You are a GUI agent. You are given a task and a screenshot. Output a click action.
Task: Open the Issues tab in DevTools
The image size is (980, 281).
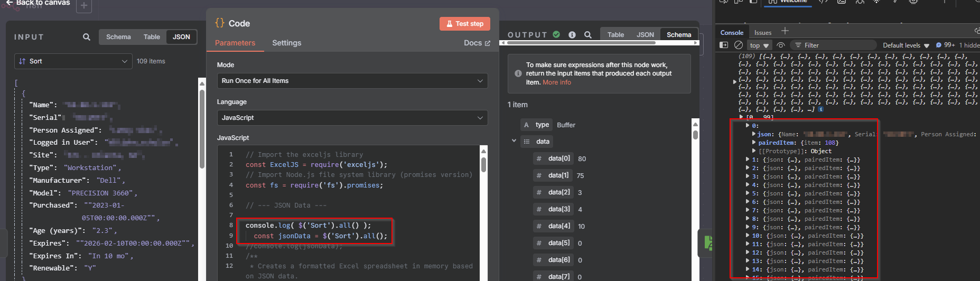coord(763,33)
